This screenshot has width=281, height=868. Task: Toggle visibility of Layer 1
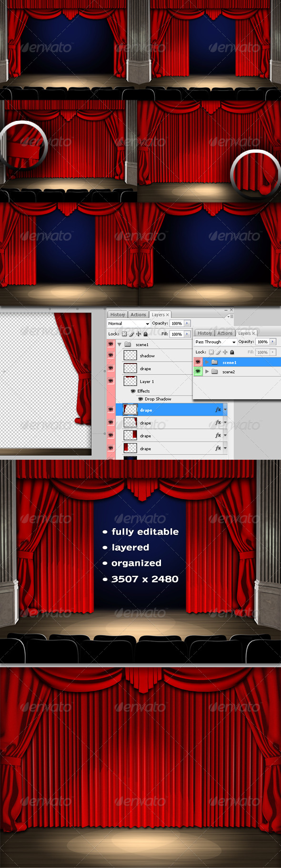(111, 381)
